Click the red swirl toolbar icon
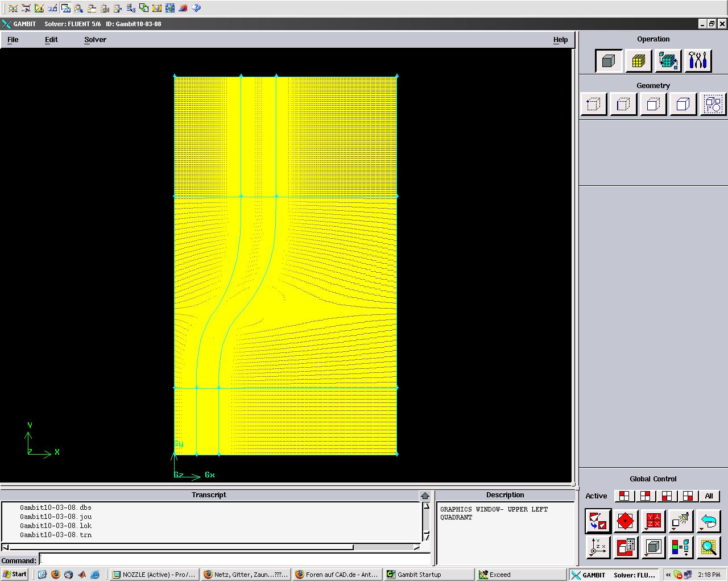Screen dimensions: 728x582 click(x=183, y=8)
